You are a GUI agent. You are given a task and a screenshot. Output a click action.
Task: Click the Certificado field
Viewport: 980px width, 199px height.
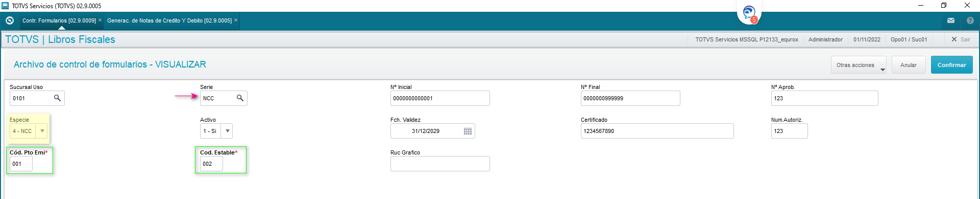[x=657, y=131]
